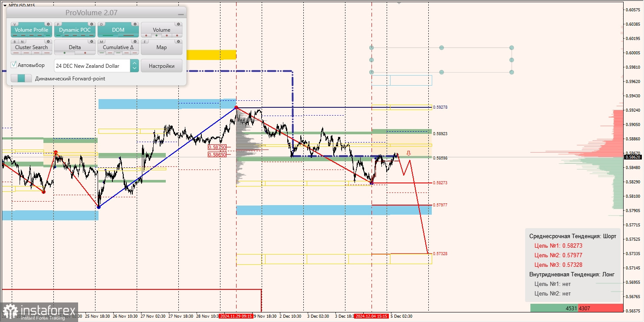644x322 pixels.
Task: Enable the Volume module
Action: pyautogui.click(x=161, y=30)
